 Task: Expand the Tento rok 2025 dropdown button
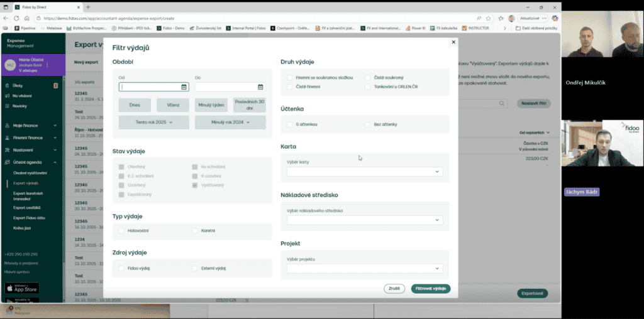pos(153,122)
